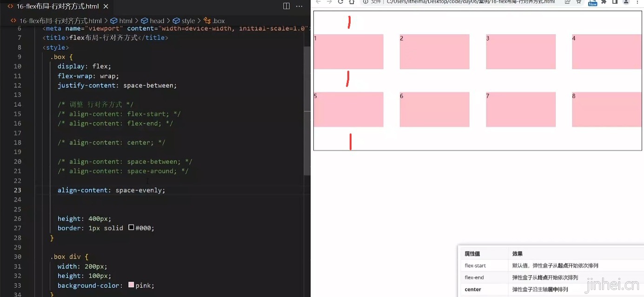Click the editor vertical scrollbar thumb
644x297 pixels.
pos(307,111)
